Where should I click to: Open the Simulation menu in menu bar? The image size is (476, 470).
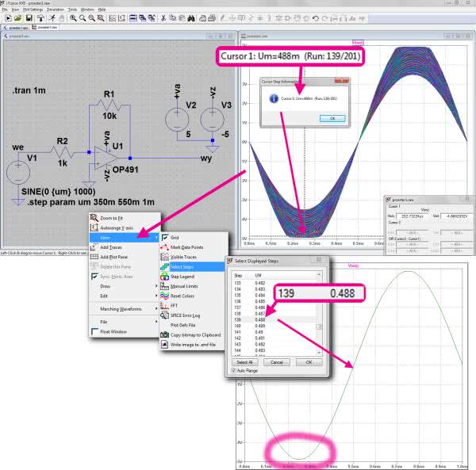coord(57,9)
